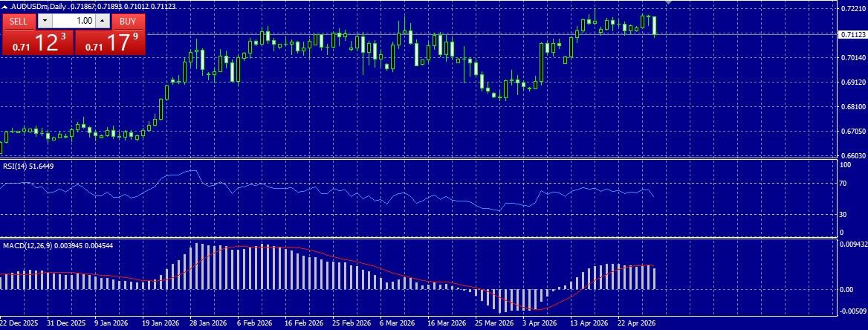Click the MACD scale value 0.009432
The height and width of the screenshot is (330, 868).
click(853, 243)
